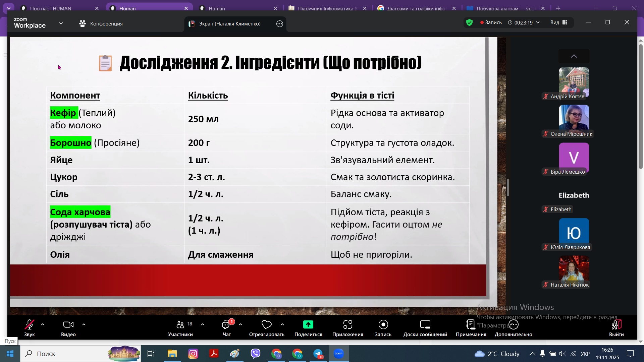
Task: Open the Приложения apps icon
Action: point(348,324)
